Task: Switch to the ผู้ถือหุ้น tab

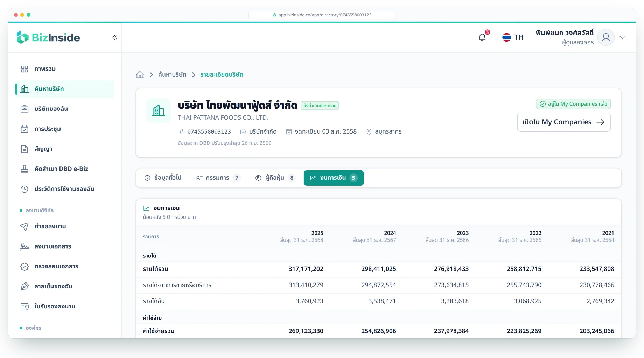Action: (275, 178)
